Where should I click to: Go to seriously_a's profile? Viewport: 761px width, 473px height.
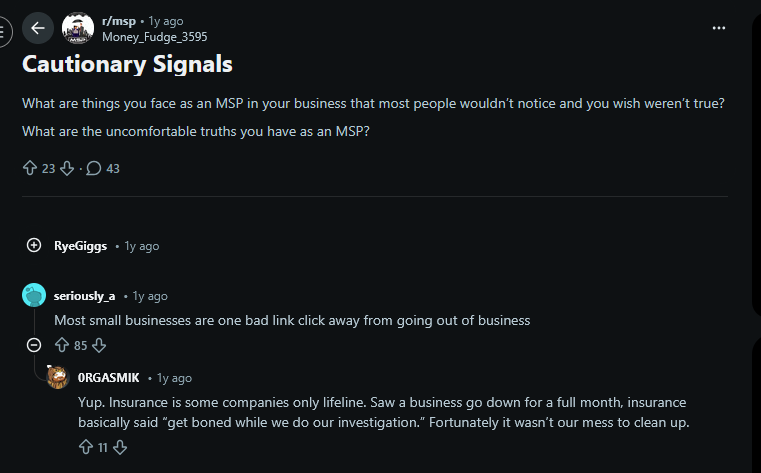click(84, 296)
